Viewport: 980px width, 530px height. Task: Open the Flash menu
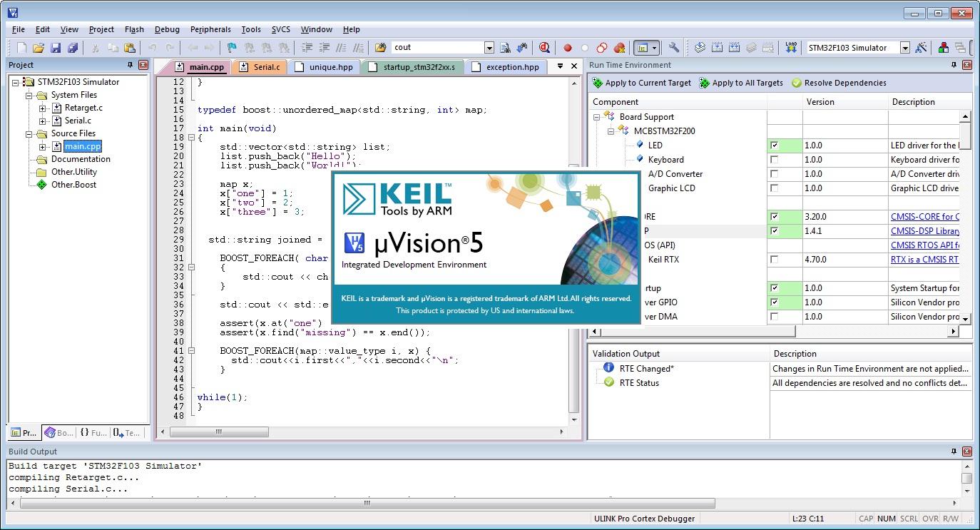coord(134,29)
